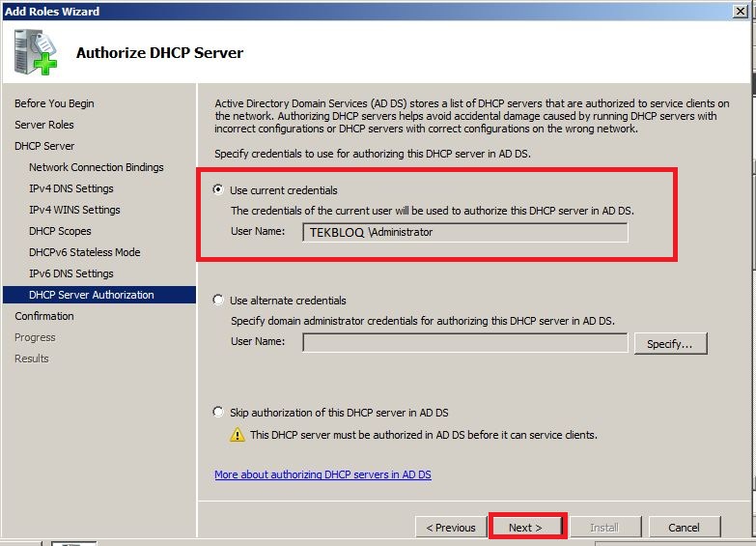Click the TEKBLOQ\Administrator user name field
This screenshot has width=756, height=546.
coord(465,232)
